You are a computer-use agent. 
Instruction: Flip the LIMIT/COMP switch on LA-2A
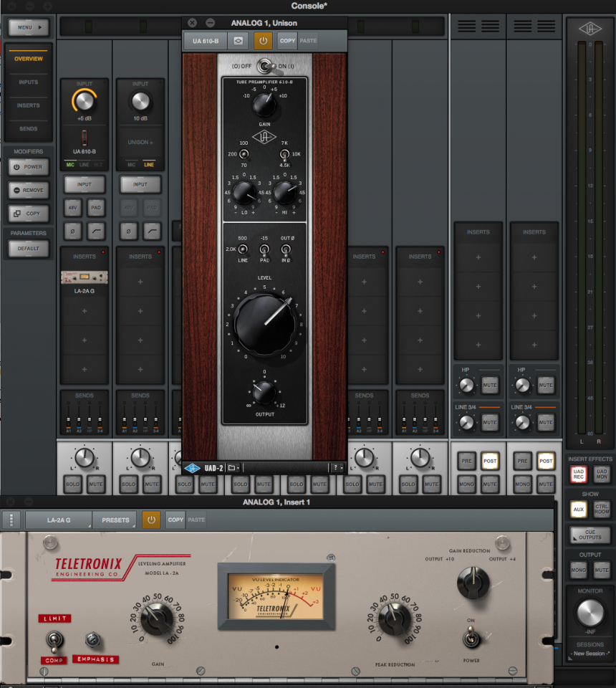point(54,641)
